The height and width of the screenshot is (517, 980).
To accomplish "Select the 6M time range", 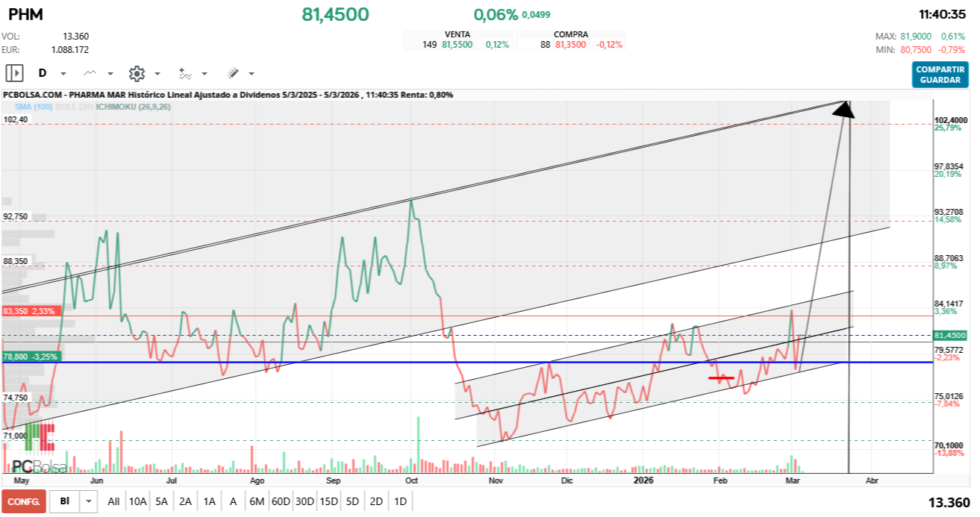I will coord(257,501).
